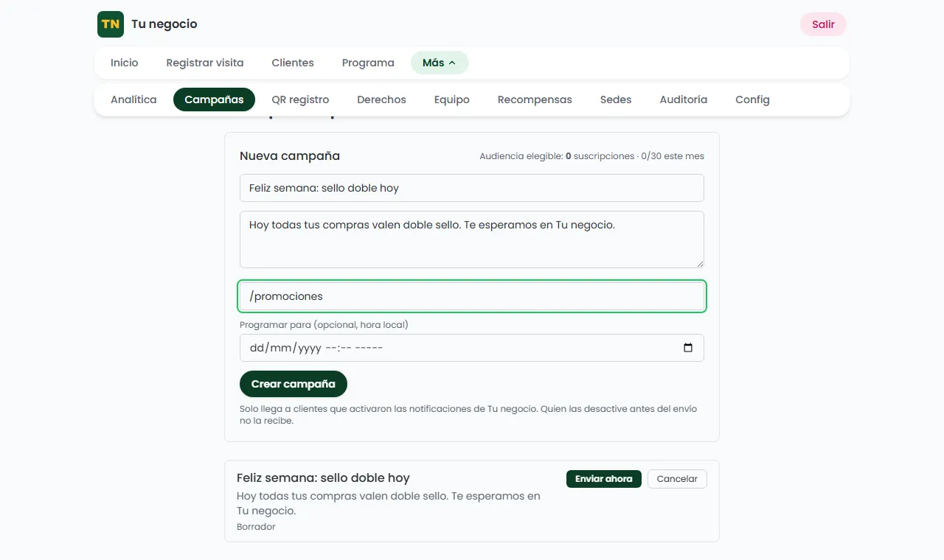The height and width of the screenshot is (560, 944).
Task: Click the draft campaign title in list
Action: click(323, 478)
